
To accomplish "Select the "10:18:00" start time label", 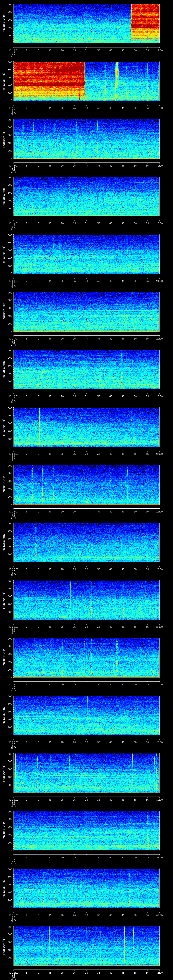I will coord(13,166).
